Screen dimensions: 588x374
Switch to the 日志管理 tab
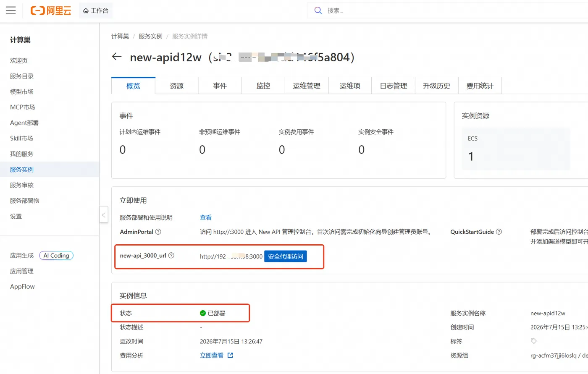pyautogui.click(x=394, y=86)
